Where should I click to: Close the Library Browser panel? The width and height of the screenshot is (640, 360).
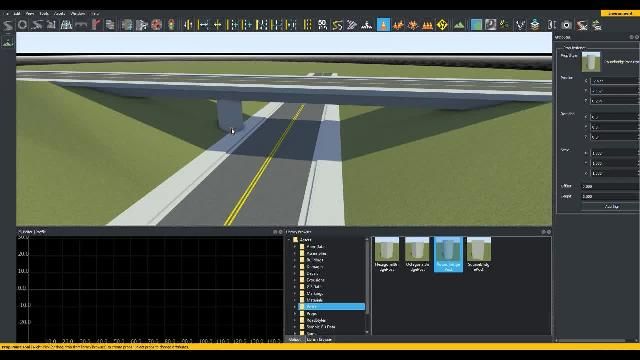[549, 232]
